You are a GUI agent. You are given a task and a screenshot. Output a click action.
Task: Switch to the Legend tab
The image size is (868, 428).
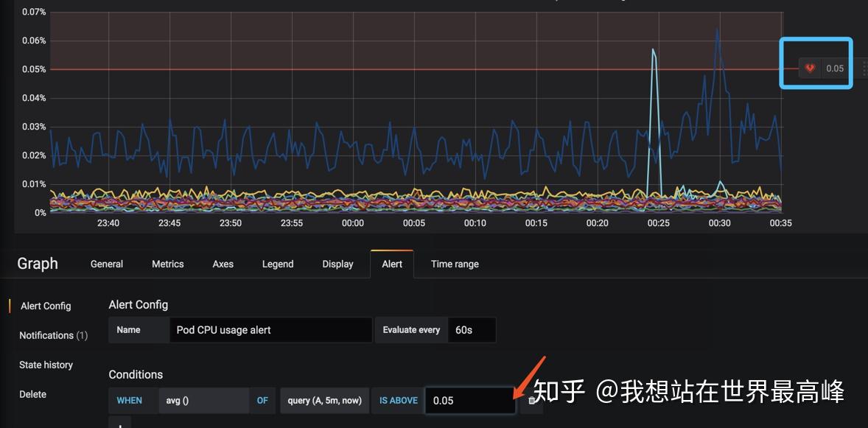277,264
